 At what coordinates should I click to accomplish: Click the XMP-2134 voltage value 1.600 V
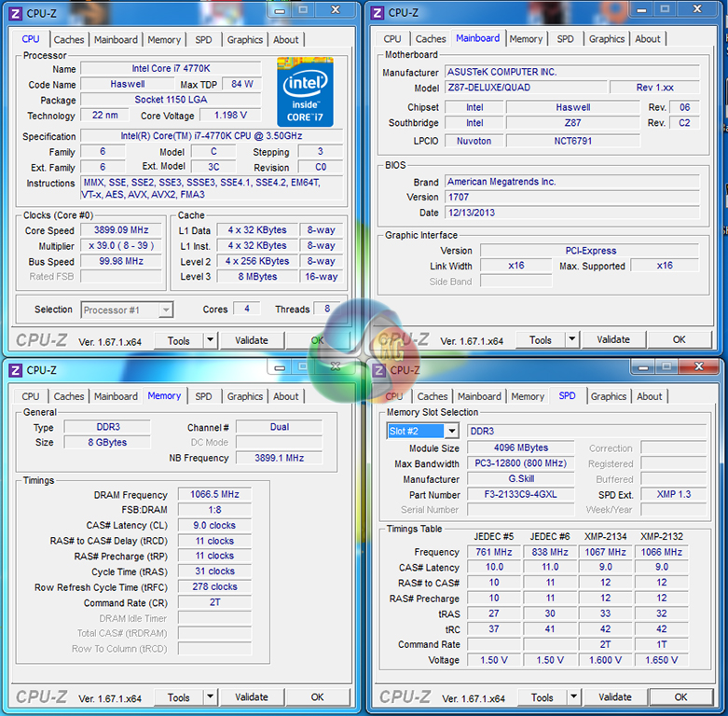pos(606,660)
